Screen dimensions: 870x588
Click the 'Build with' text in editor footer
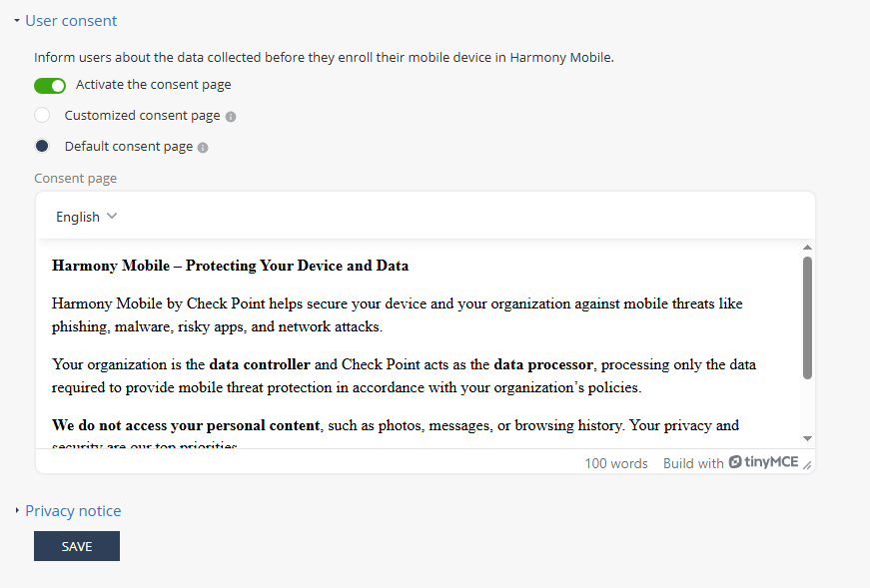pos(693,464)
